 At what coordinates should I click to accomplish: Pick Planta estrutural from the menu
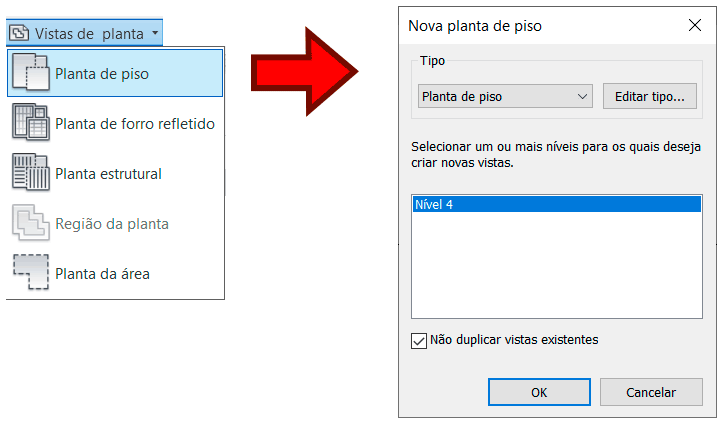[x=108, y=174]
